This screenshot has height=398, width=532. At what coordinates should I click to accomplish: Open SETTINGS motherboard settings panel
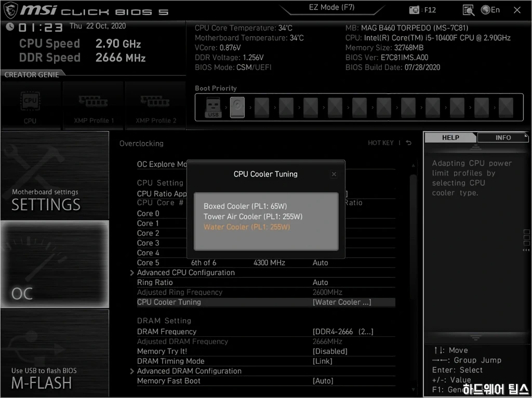pyautogui.click(x=55, y=175)
